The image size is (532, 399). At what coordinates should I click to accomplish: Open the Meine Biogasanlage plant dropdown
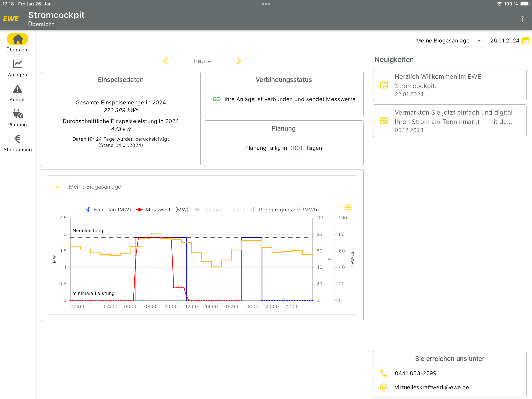[x=449, y=41]
